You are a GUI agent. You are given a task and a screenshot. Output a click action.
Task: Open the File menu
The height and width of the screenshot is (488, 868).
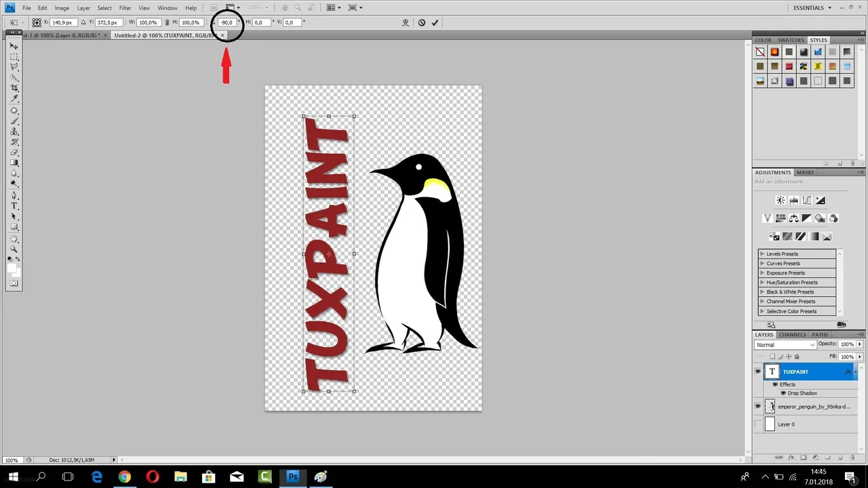point(26,8)
